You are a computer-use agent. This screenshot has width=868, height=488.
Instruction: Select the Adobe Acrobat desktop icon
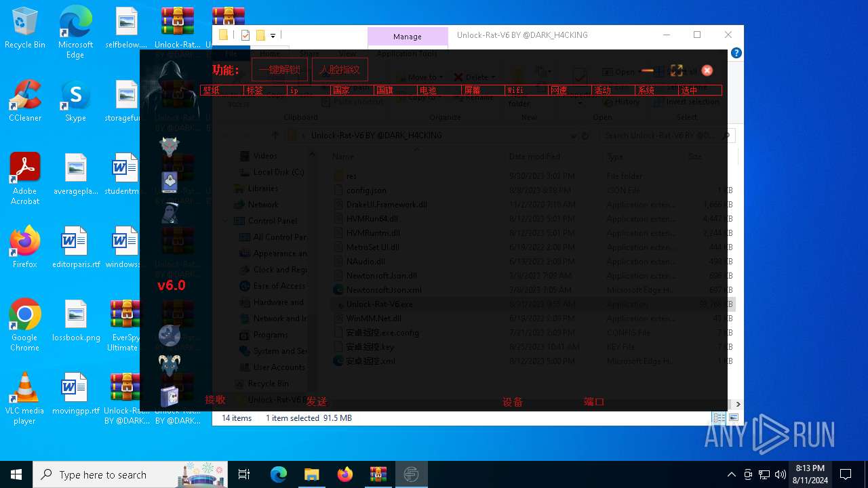25,179
